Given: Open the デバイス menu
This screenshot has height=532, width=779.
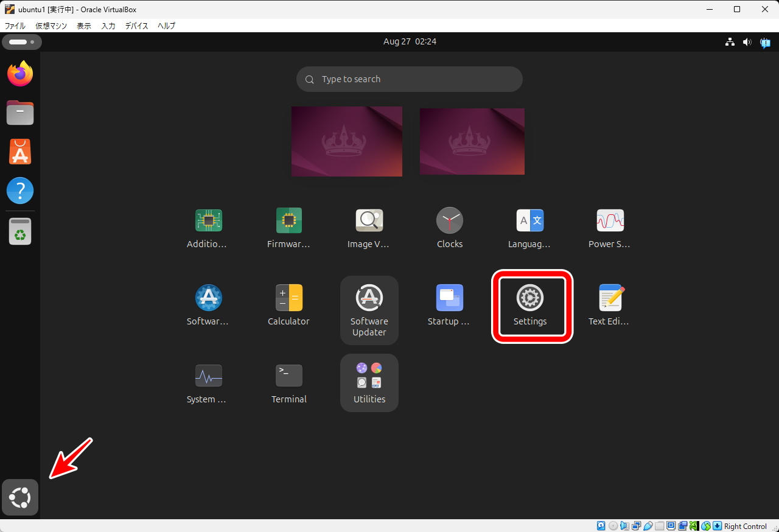Looking at the screenshot, I should (137, 26).
